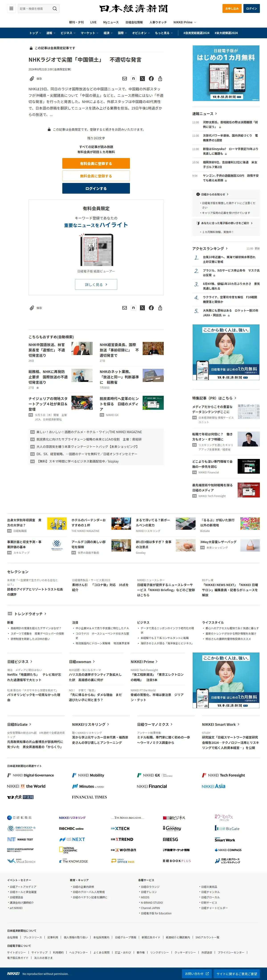The height and width of the screenshot is (980, 267).
Task: Open NIKKEI FT the World logo
Action: point(26,786)
